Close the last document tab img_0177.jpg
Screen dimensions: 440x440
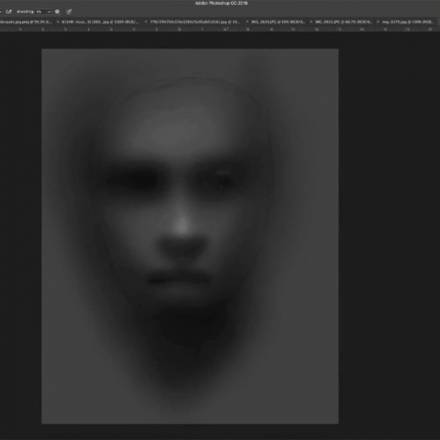378,22
